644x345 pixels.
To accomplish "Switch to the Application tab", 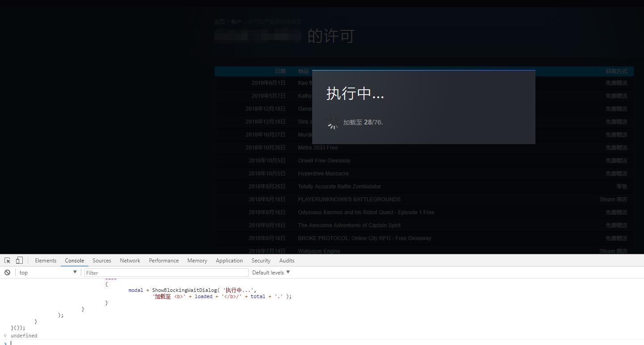I will (229, 261).
